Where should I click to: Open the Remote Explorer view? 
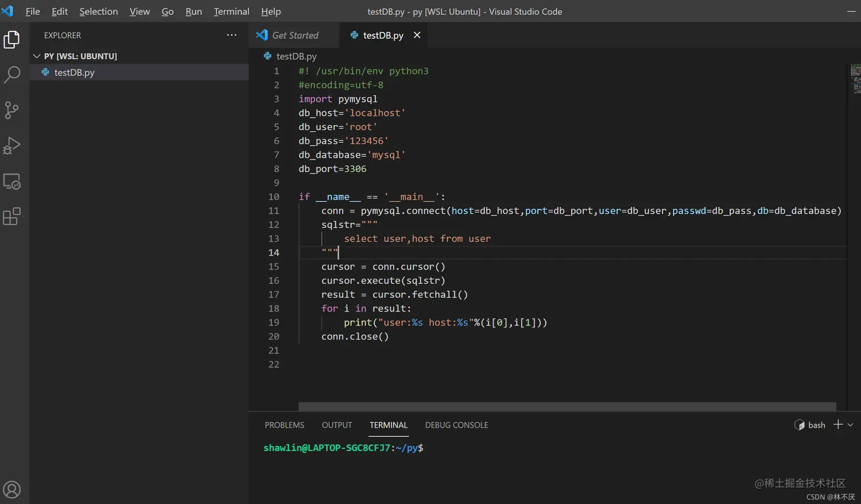coord(11,182)
